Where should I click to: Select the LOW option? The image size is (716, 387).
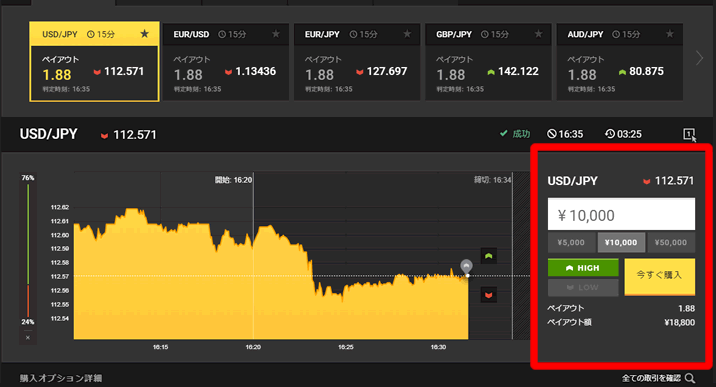pos(583,288)
